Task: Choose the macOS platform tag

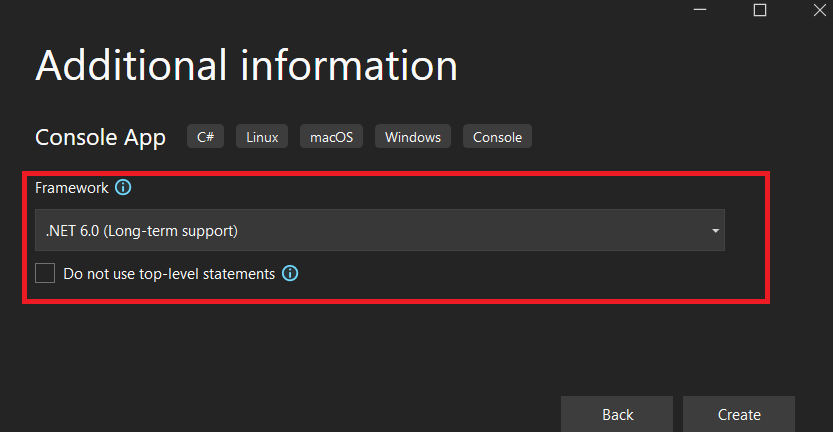Action: click(x=332, y=137)
